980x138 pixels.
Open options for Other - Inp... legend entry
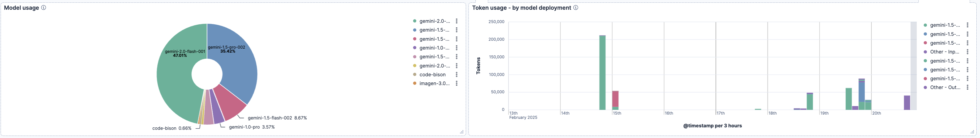click(x=968, y=52)
